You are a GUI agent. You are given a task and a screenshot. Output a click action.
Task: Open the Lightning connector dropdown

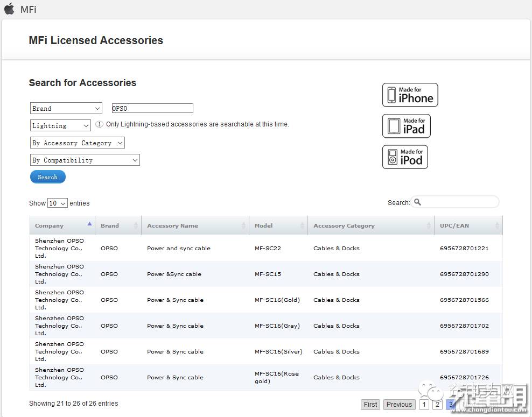60,125
